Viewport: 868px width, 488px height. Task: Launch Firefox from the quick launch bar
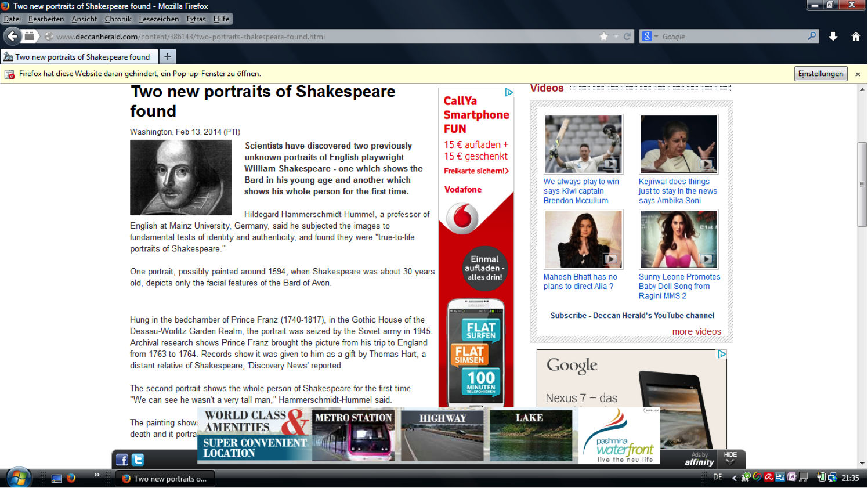[71, 478]
